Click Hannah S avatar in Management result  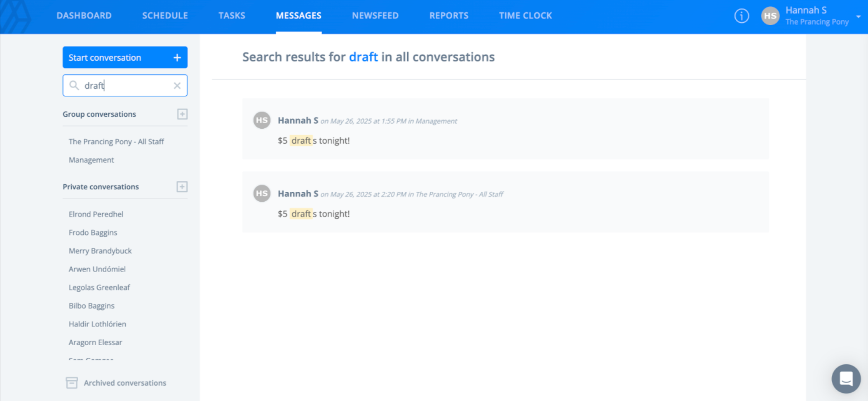click(x=262, y=120)
